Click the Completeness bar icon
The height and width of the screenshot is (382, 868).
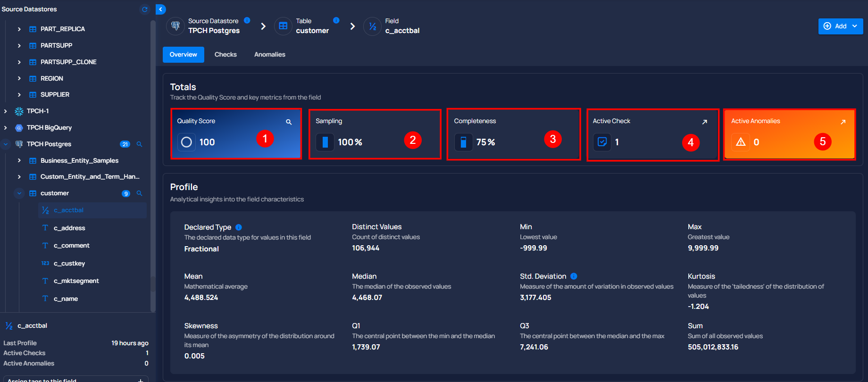point(463,142)
